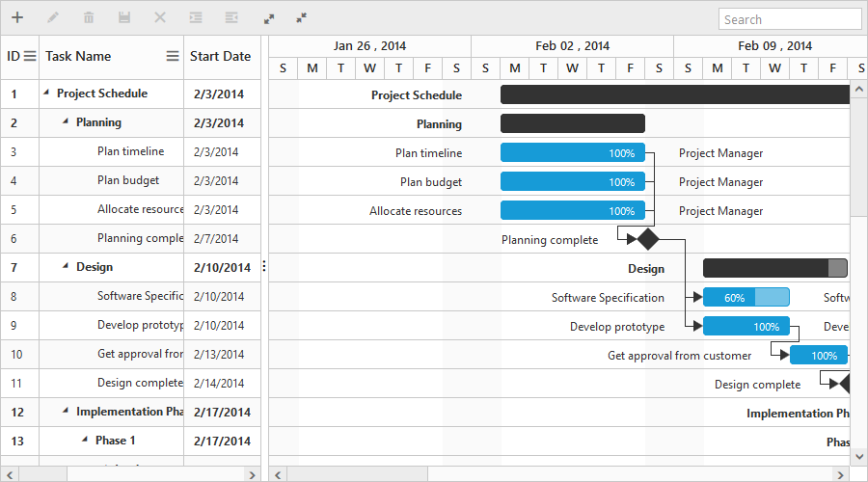Click the chart vertical scrollbar down arrow
This screenshot has width=868, height=482.
(x=858, y=457)
